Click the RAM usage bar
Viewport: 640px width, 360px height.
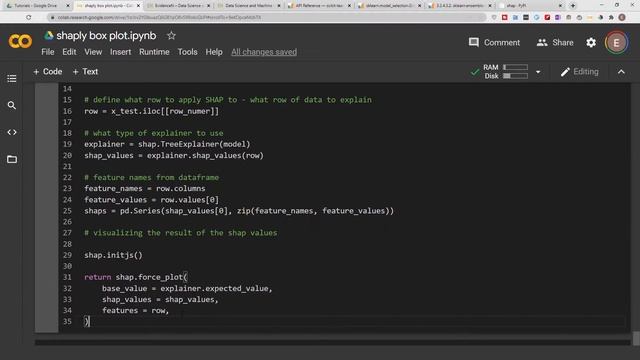pos(516,67)
